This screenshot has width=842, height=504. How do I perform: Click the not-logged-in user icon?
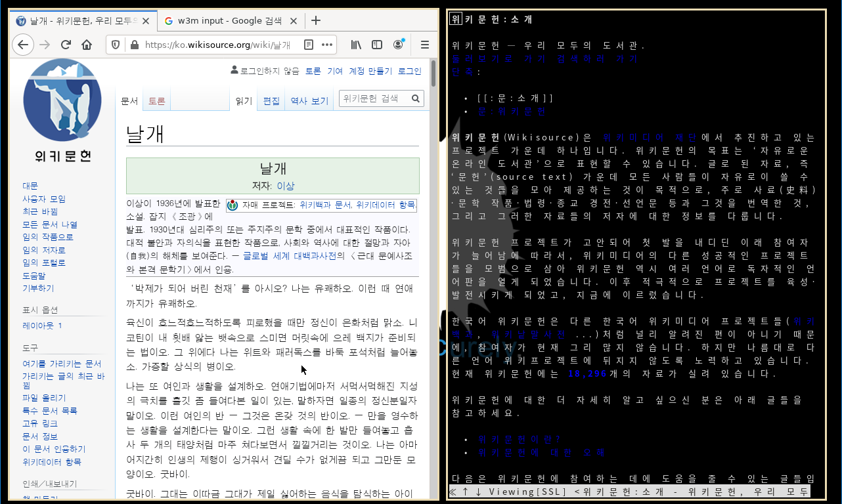point(234,70)
